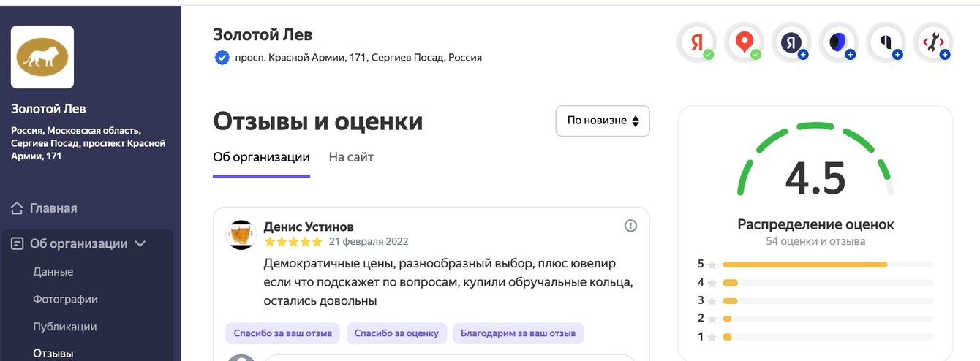Choose the "Благодарим за ваш отзыв" reply
The height and width of the screenshot is (361, 980).
(x=519, y=334)
